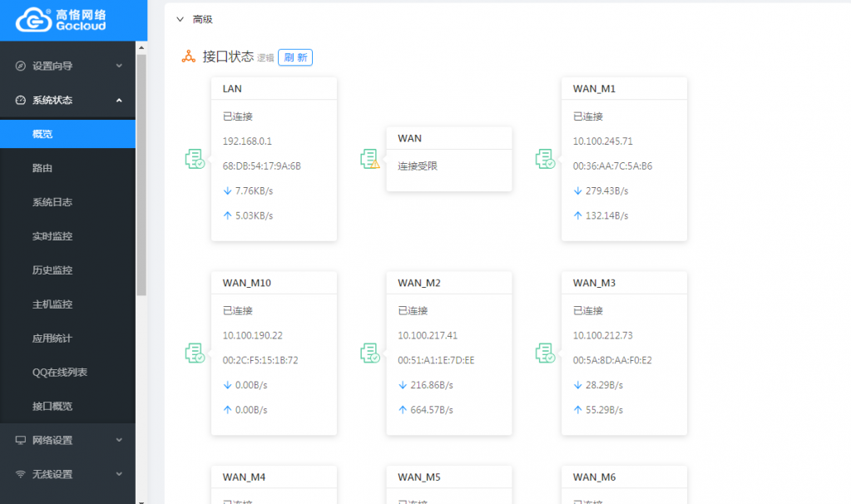
Task: Click the IP address 10.100.245.71
Action: (x=603, y=141)
